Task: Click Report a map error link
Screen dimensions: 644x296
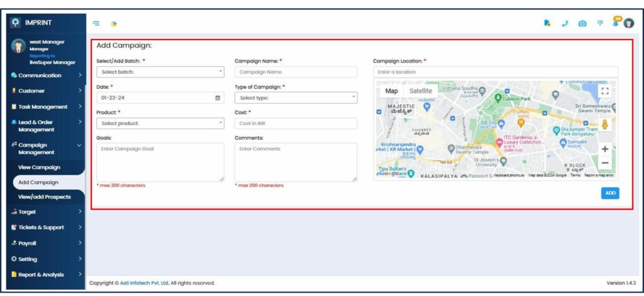Action: (599, 175)
